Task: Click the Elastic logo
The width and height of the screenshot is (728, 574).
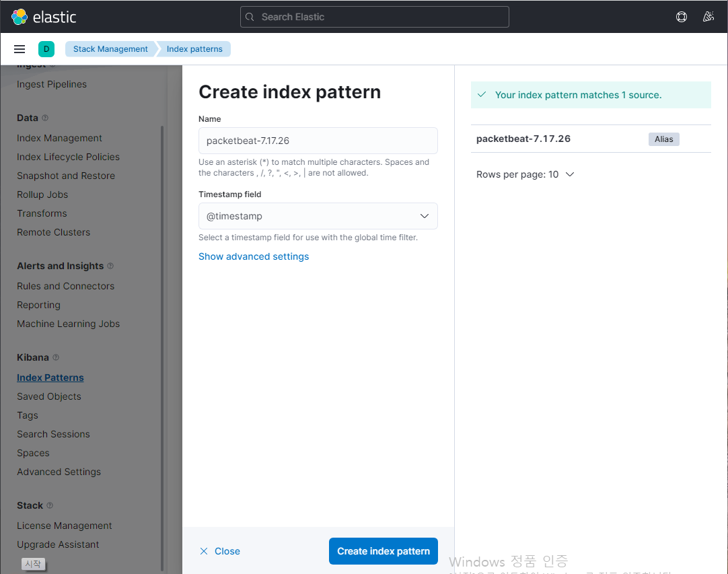Action: (44, 17)
